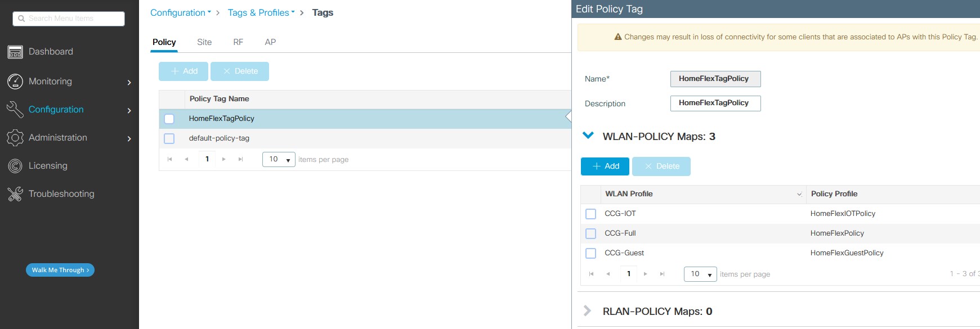Click CCG-Full WLAN profile cell
The width and height of the screenshot is (980, 329).
point(620,233)
